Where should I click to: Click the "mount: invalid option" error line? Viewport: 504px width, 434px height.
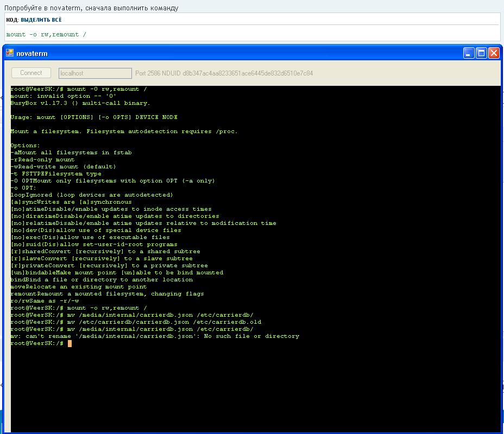(64, 96)
